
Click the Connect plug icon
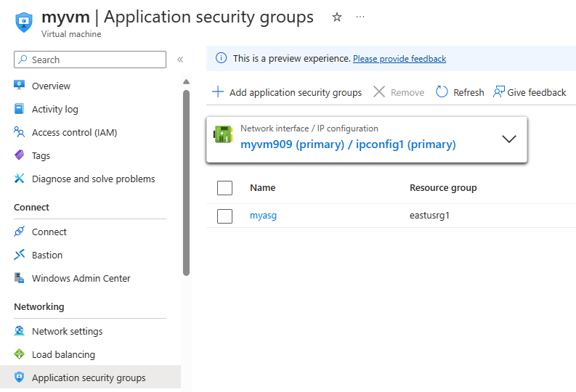click(19, 232)
